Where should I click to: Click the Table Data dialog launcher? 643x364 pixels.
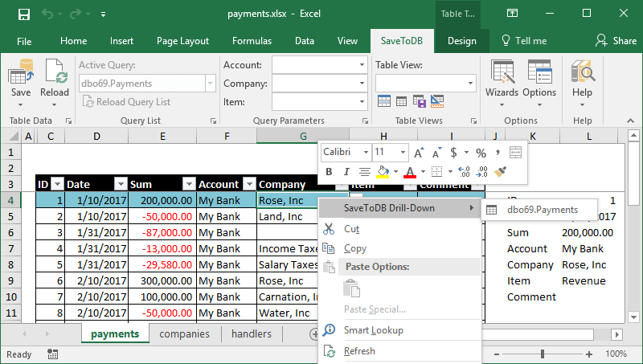(68, 121)
